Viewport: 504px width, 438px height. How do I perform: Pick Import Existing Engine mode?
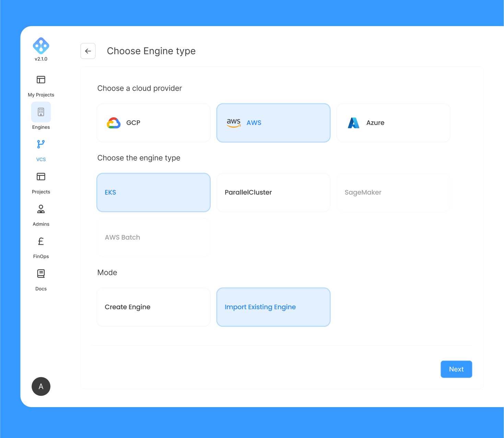point(273,307)
